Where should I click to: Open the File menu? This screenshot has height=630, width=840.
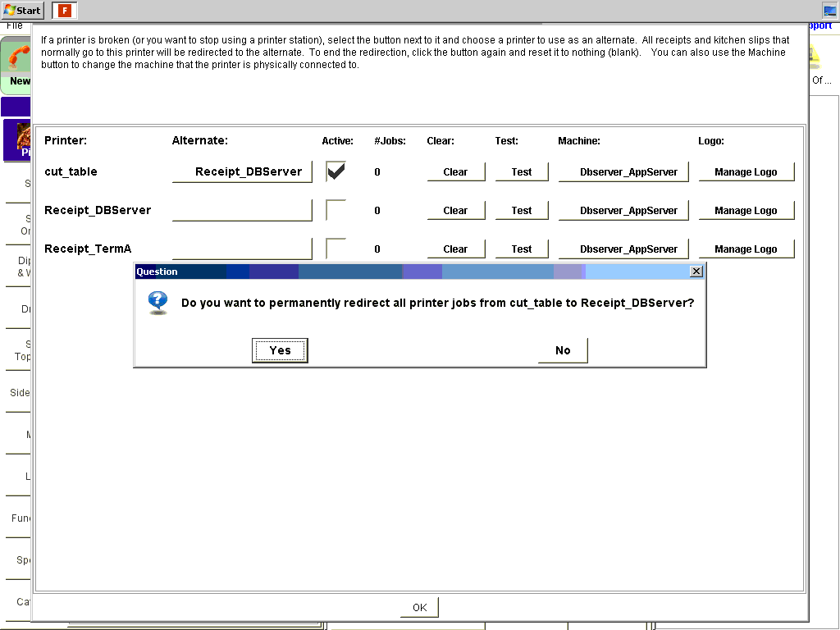15,25
